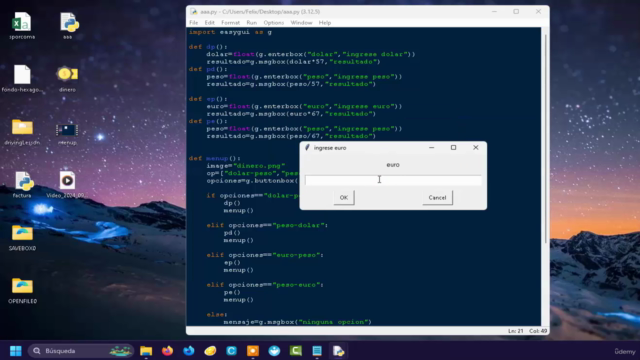This screenshot has height=360, width=640.
Task: Open the Run menu in IDLE
Action: (x=251, y=23)
